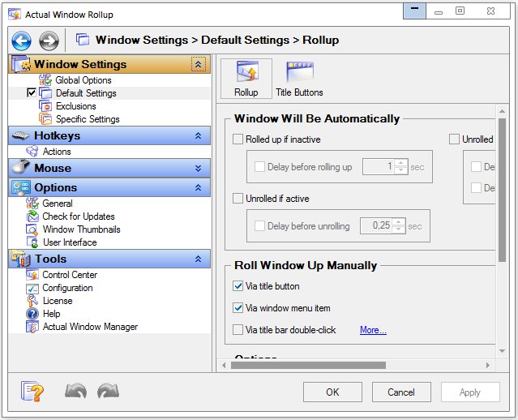The width and height of the screenshot is (518, 420).
Task: Collapse the Window Settings section chevron
Action: pos(199,64)
